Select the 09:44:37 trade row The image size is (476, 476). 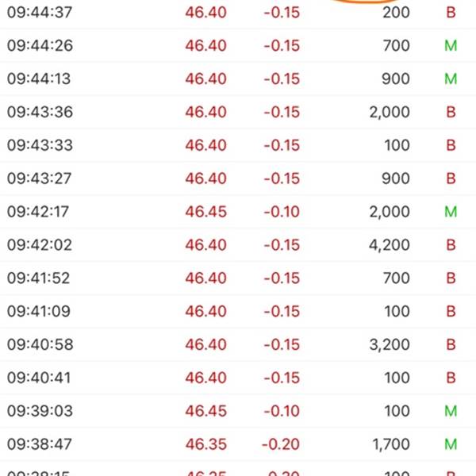(238, 13)
